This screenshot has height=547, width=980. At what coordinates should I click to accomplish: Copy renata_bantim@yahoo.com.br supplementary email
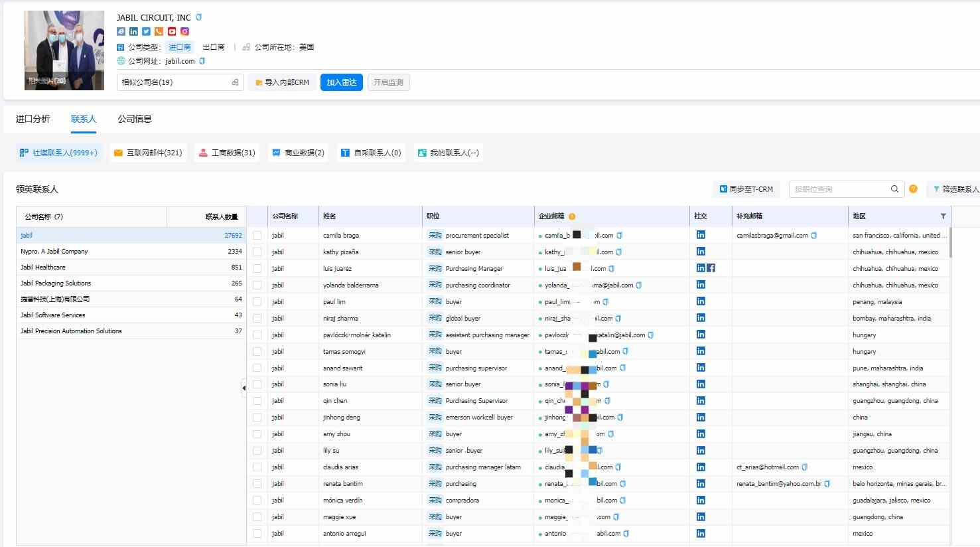[x=827, y=484]
